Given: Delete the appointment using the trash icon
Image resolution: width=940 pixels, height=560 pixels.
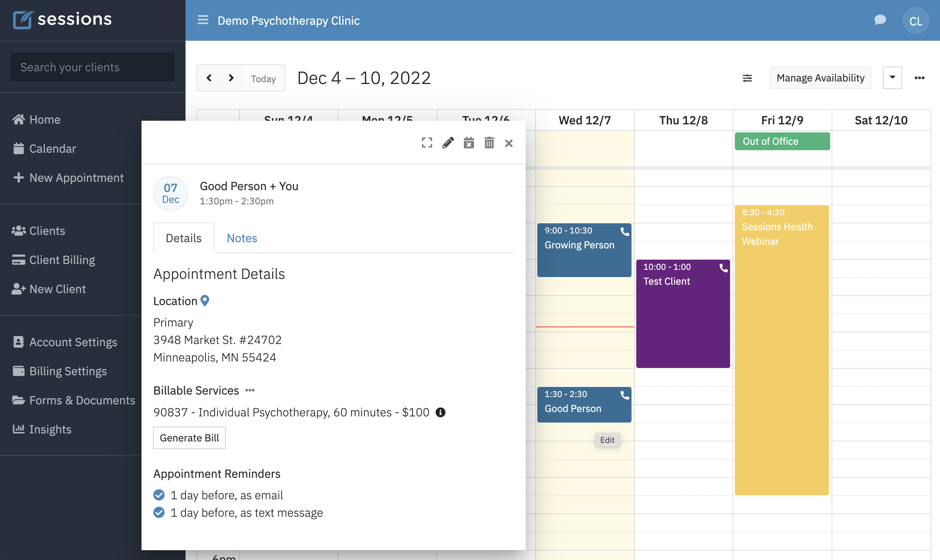Looking at the screenshot, I should (x=489, y=143).
